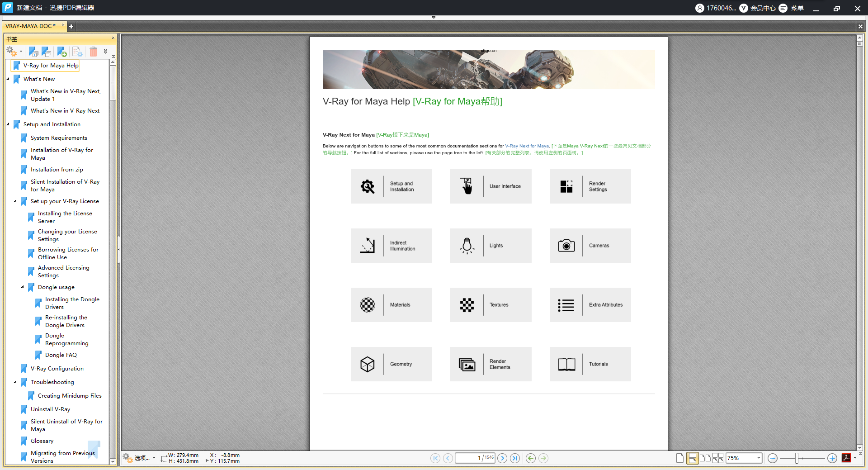Click the zoom slider handle

click(x=797, y=458)
